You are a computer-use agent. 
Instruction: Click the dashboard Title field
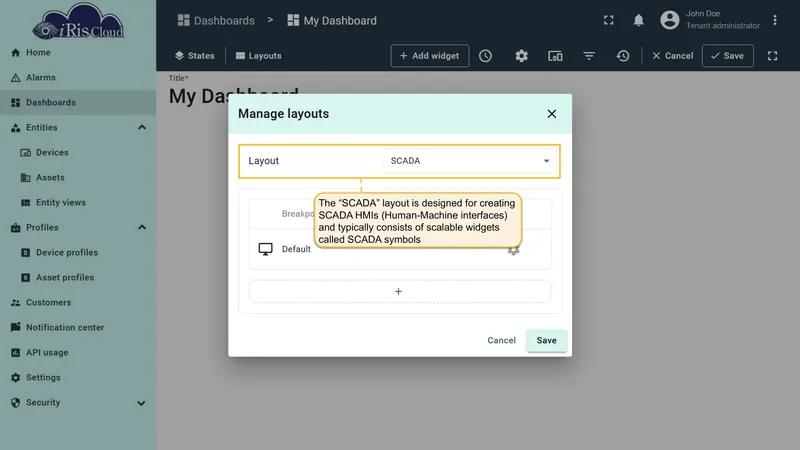click(234, 95)
